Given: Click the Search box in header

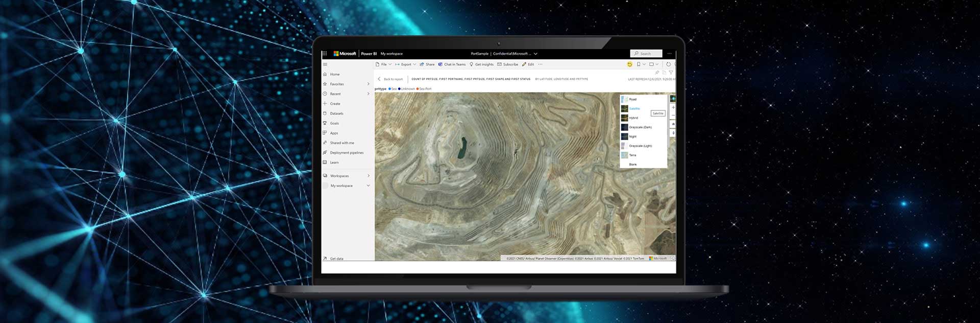Looking at the screenshot, I should [646, 54].
